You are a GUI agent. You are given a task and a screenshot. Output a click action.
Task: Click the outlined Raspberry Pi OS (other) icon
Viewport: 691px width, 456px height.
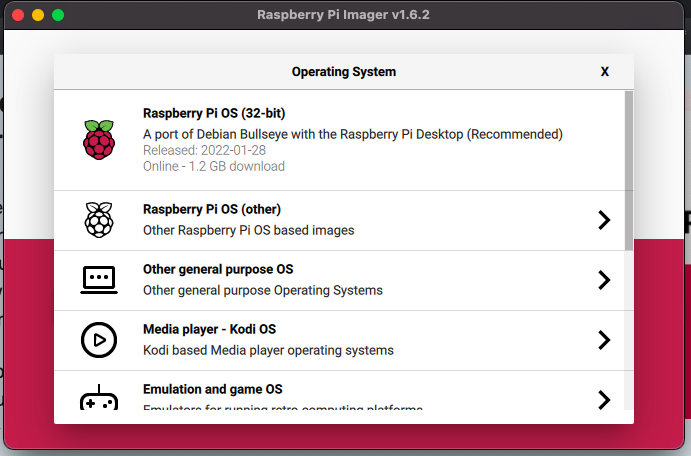(x=99, y=220)
